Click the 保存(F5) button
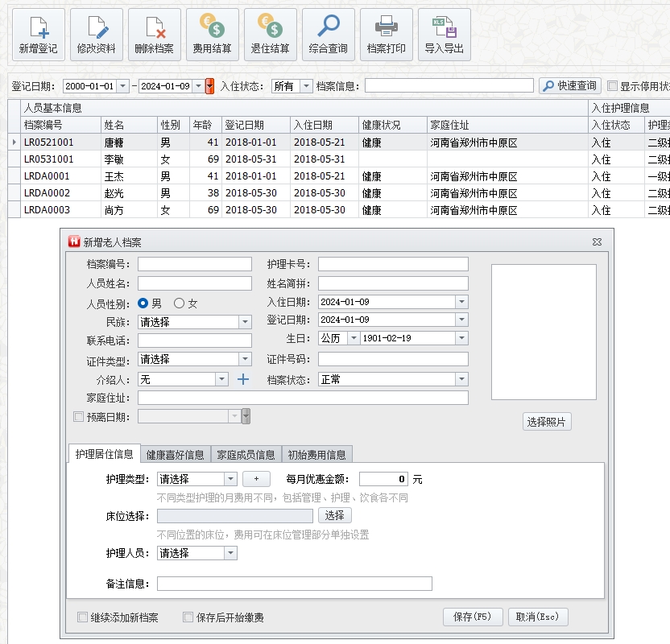Image resolution: width=670 pixels, height=644 pixels. pos(473,617)
